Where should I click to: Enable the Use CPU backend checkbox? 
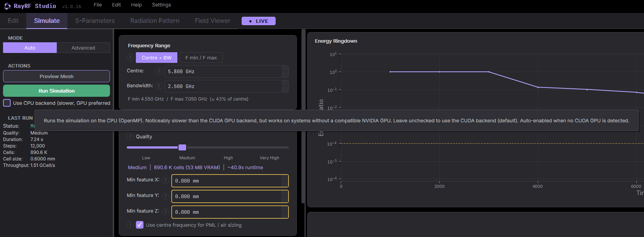coord(7,103)
